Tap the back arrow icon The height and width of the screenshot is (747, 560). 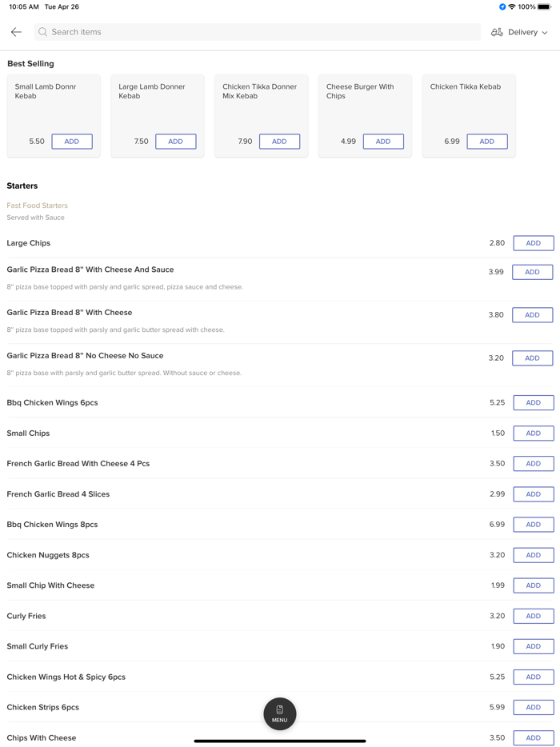point(16,32)
